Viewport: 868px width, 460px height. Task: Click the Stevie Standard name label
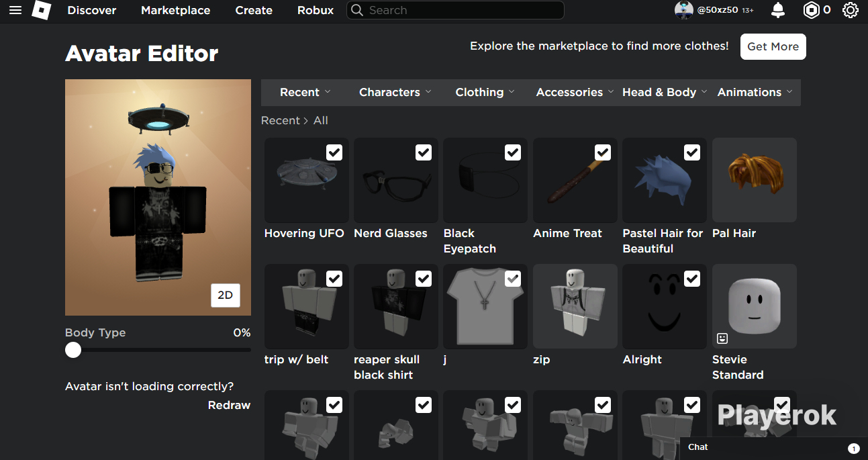(x=738, y=367)
